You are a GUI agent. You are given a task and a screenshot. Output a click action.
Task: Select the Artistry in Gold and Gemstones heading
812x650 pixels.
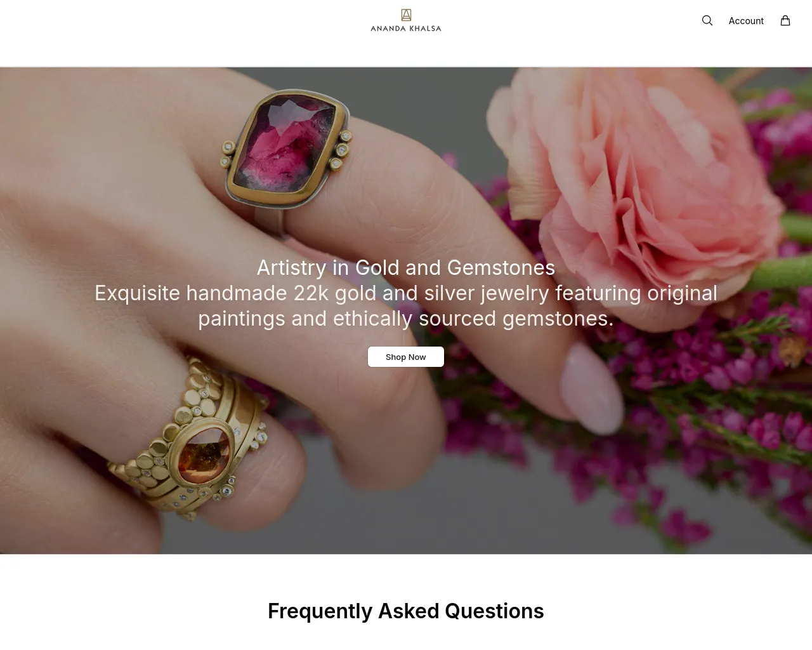406,267
